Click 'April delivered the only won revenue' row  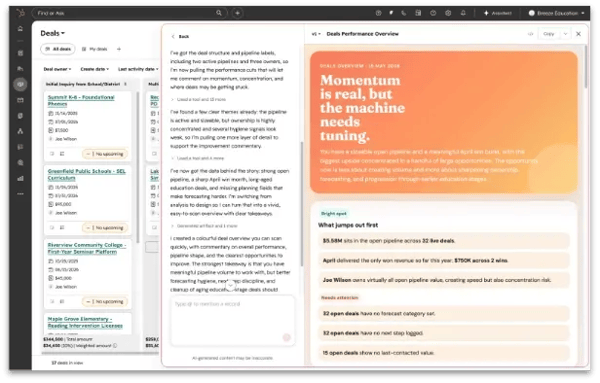(x=443, y=261)
